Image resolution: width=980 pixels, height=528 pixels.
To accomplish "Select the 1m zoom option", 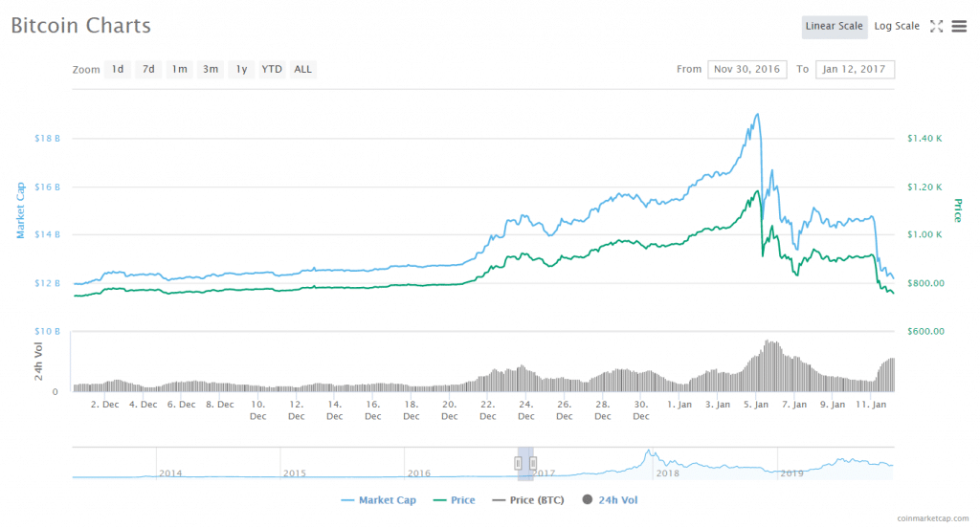I will click(x=179, y=69).
